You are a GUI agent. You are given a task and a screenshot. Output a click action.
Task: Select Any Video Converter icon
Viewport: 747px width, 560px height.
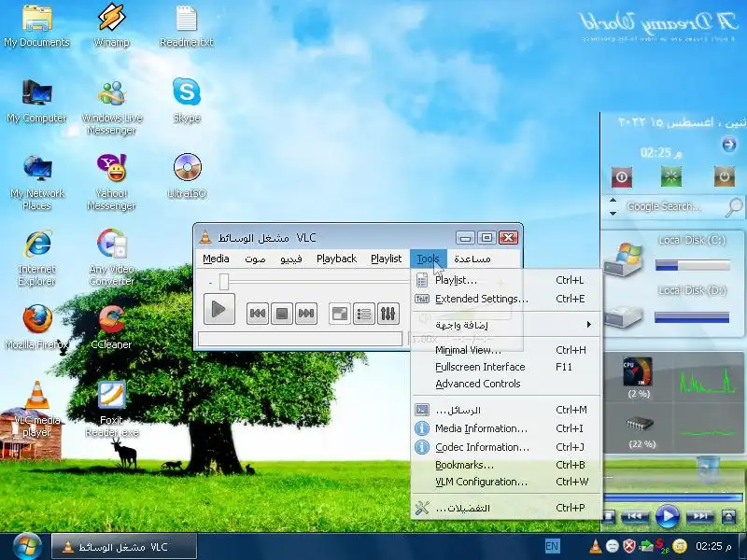pos(111,259)
